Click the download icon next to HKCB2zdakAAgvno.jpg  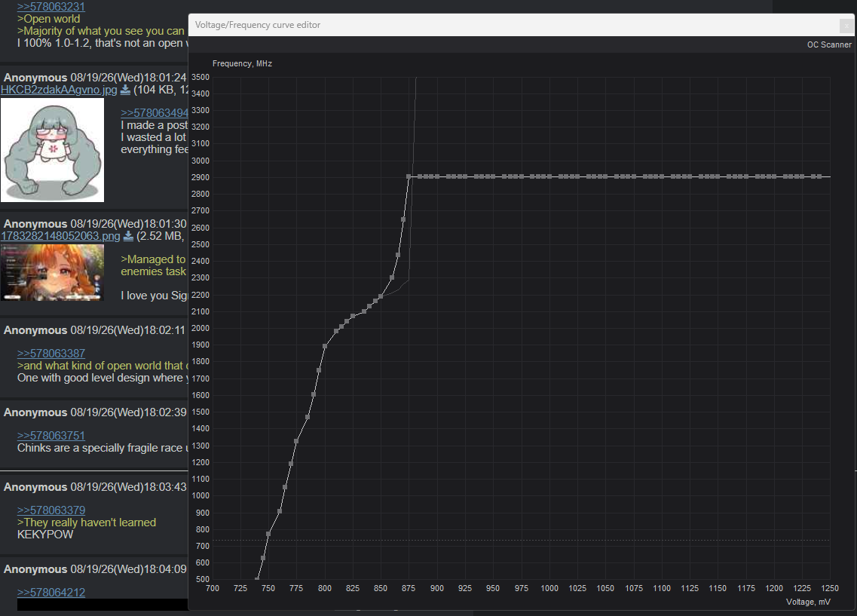pyautogui.click(x=125, y=90)
